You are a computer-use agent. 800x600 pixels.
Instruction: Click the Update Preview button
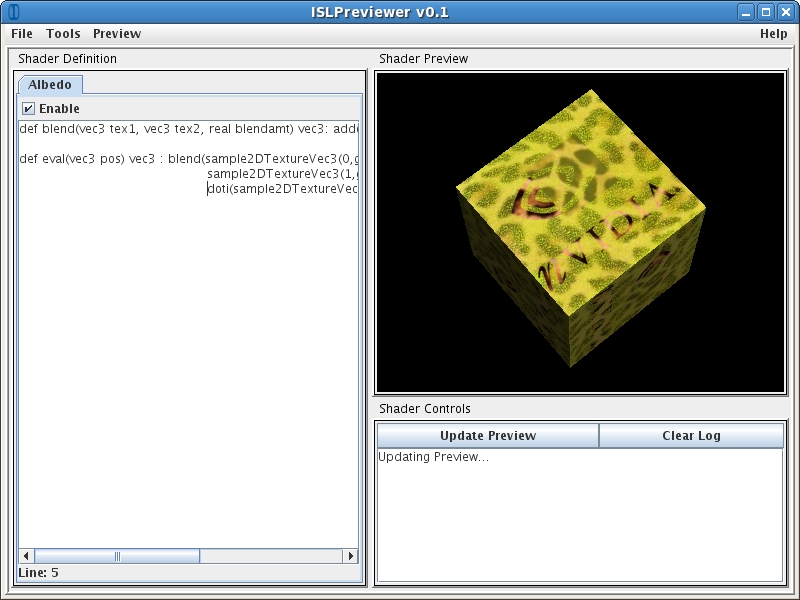[x=488, y=436]
